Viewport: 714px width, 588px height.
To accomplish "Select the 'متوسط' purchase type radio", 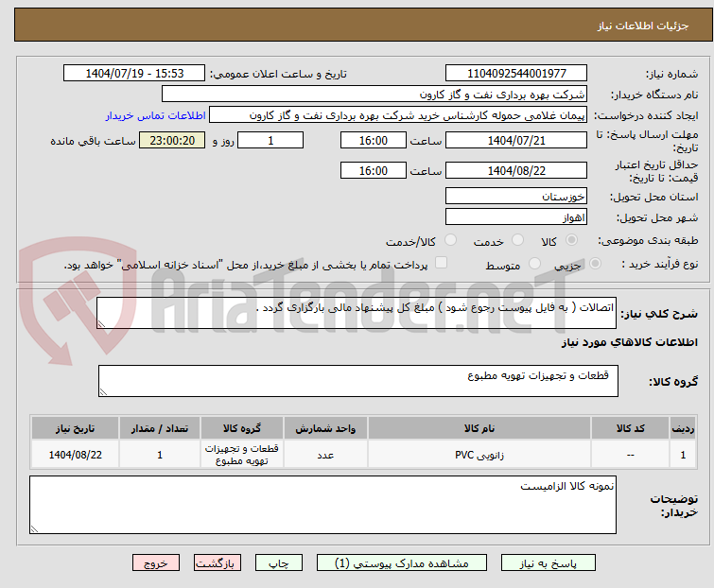I will click(x=536, y=265).
